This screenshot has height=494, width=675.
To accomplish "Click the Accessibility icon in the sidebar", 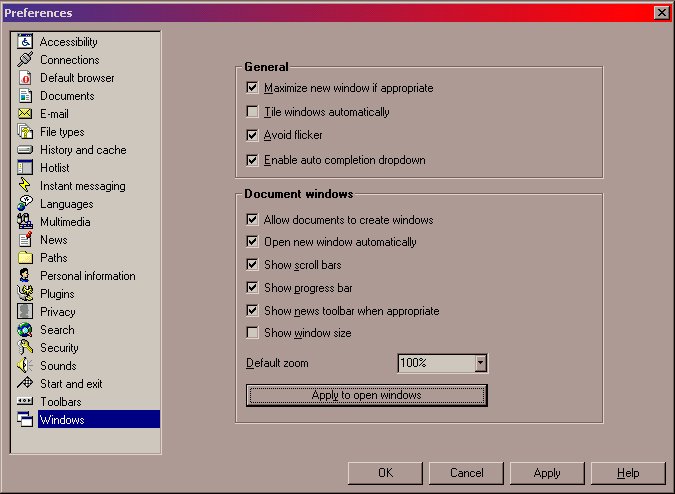I will tap(25, 42).
